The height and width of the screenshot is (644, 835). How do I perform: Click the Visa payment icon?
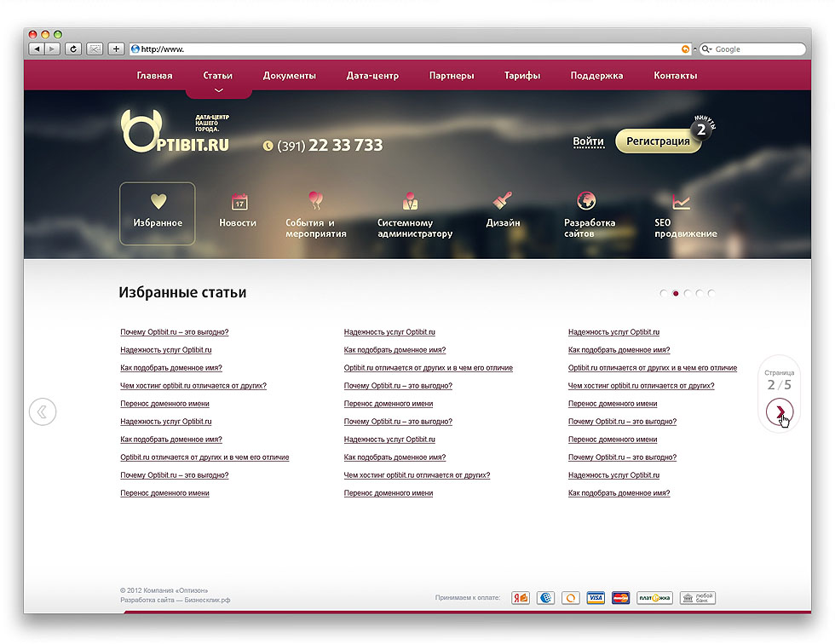pos(596,598)
